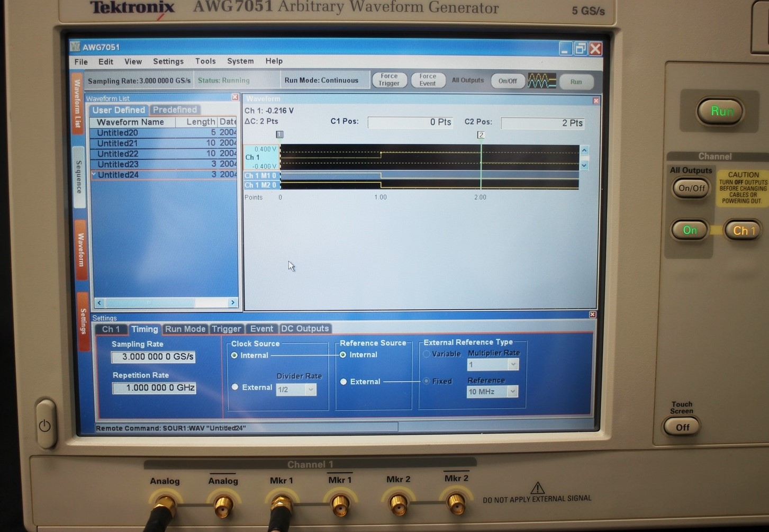Select waveform Untitled24 in list
This screenshot has height=532, width=769.
tap(164, 175)
